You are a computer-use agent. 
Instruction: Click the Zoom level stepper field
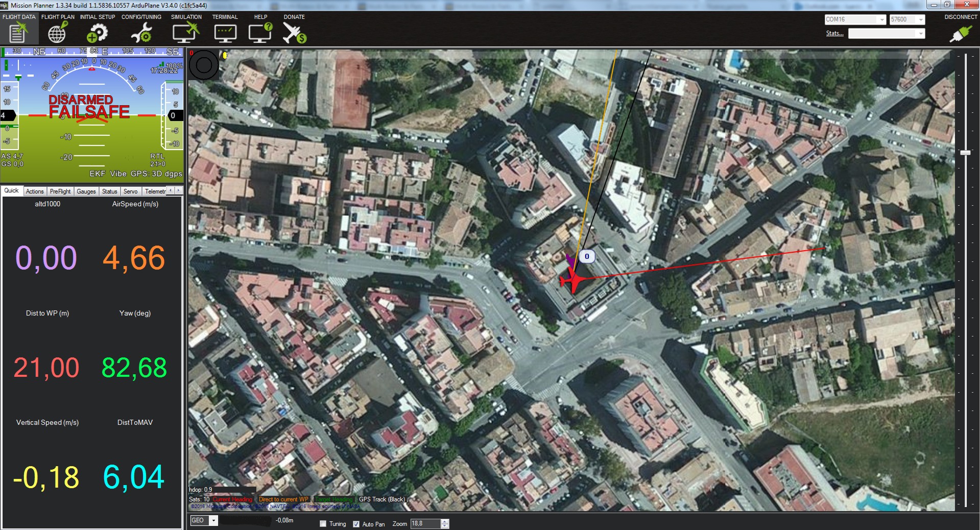click(425, 524)
